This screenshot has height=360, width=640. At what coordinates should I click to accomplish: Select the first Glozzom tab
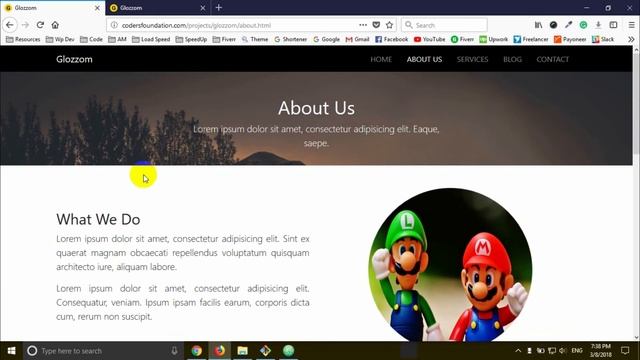point(53,8)
